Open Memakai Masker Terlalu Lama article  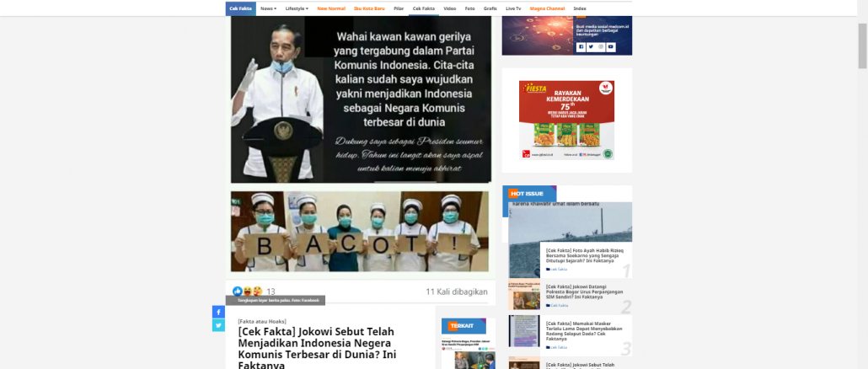tap(583, 331)
